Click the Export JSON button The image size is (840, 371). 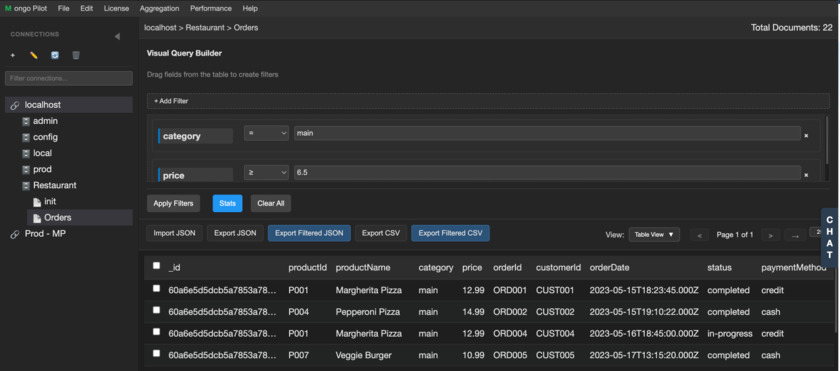coord(235,233)
